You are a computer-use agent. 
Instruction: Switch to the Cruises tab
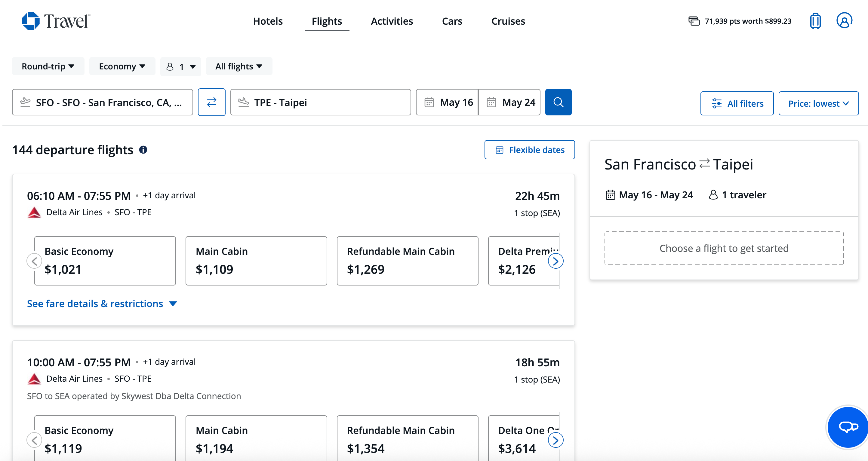(508, 21)
